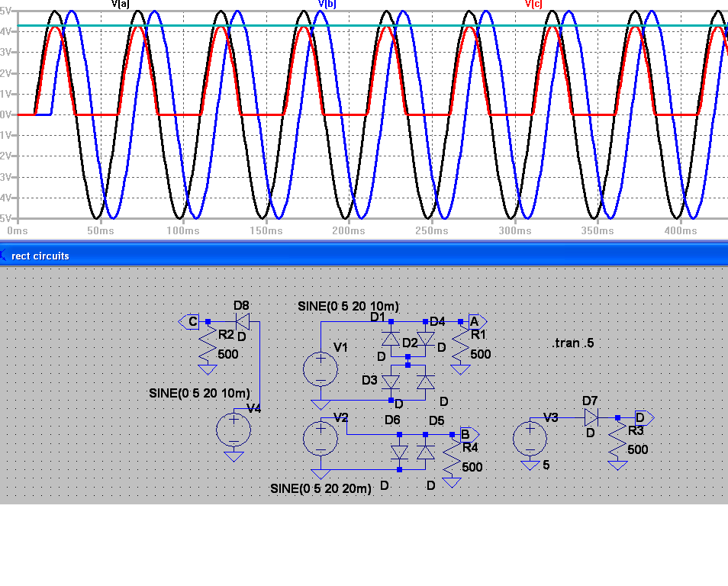
Task: Select the R3 resistor symbol
Action: point(617,439)
